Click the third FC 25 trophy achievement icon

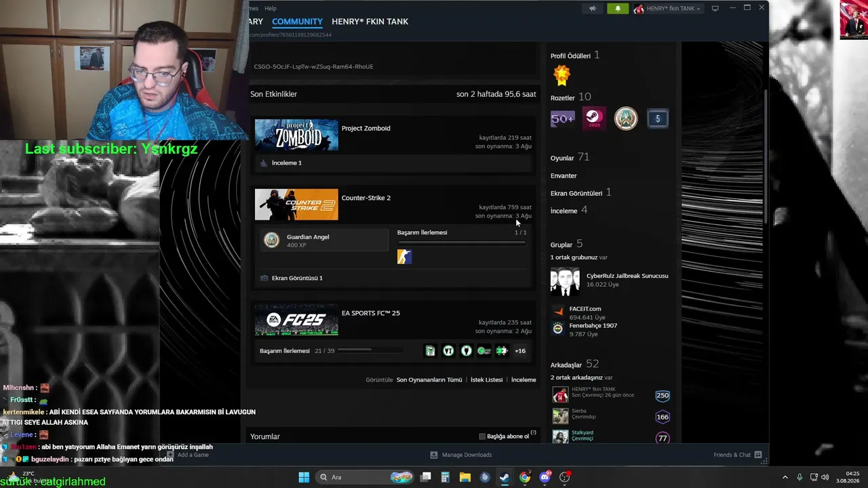pyautogui.click(x=466, y=350)
